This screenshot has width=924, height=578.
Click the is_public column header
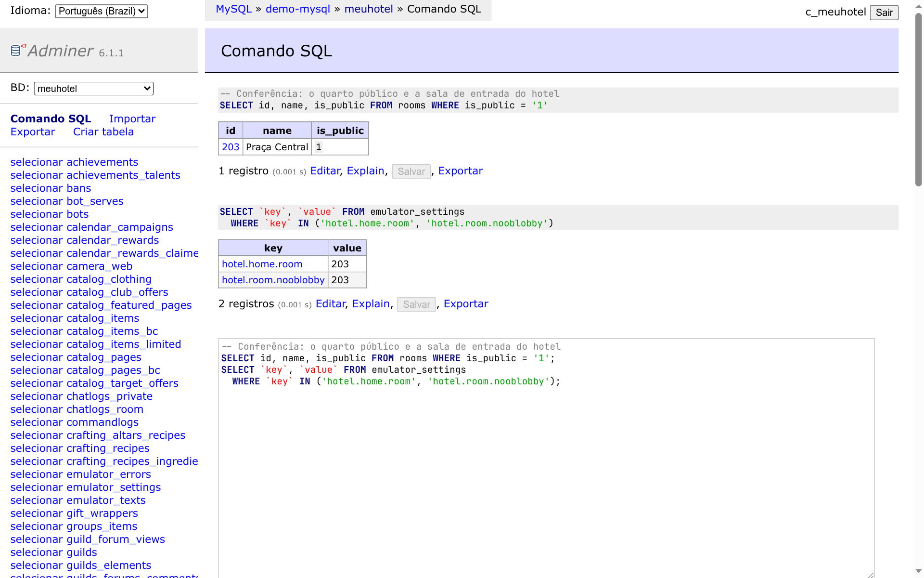[340, 131]
